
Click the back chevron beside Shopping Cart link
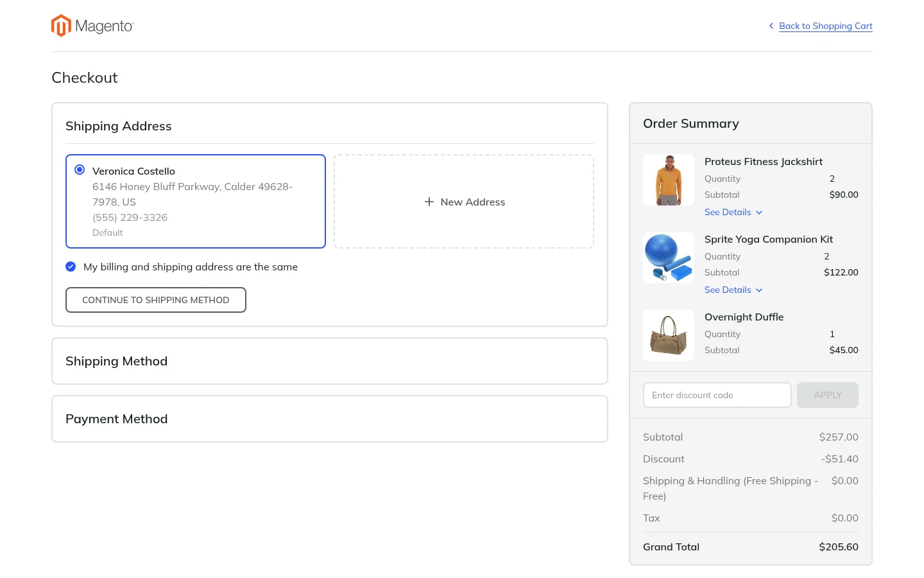pyautogui.click(x=771, y=26)
